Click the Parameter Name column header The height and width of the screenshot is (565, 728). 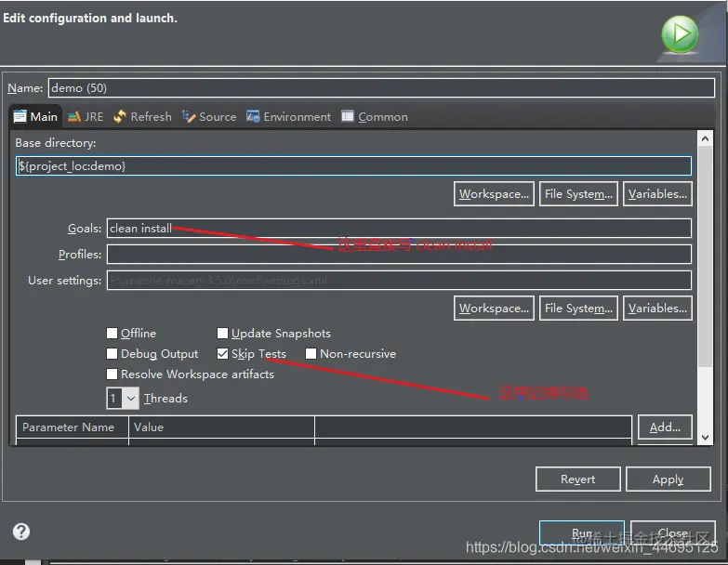72,427
